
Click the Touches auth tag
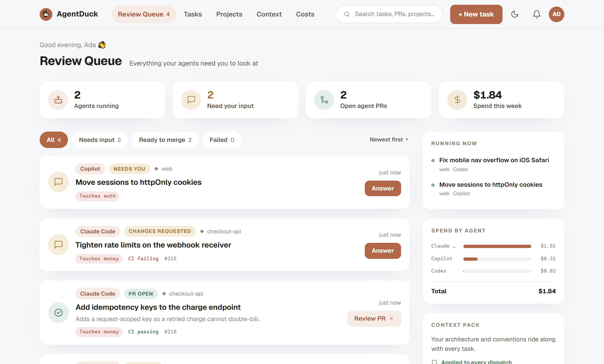pos(97,196)
